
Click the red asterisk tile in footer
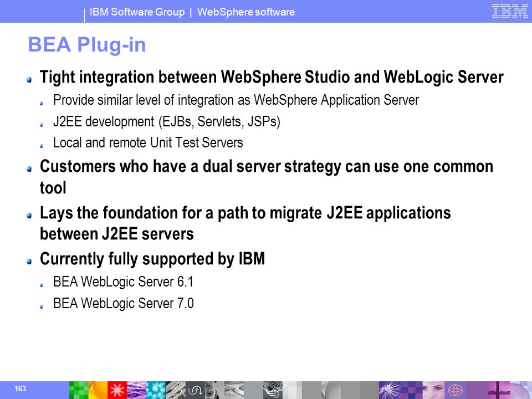tap(117, 390)
